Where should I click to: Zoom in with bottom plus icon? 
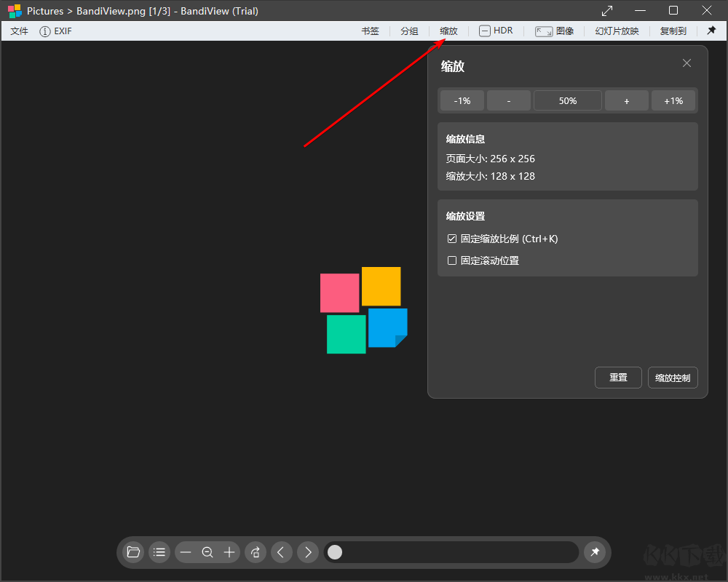click(229, 552)
